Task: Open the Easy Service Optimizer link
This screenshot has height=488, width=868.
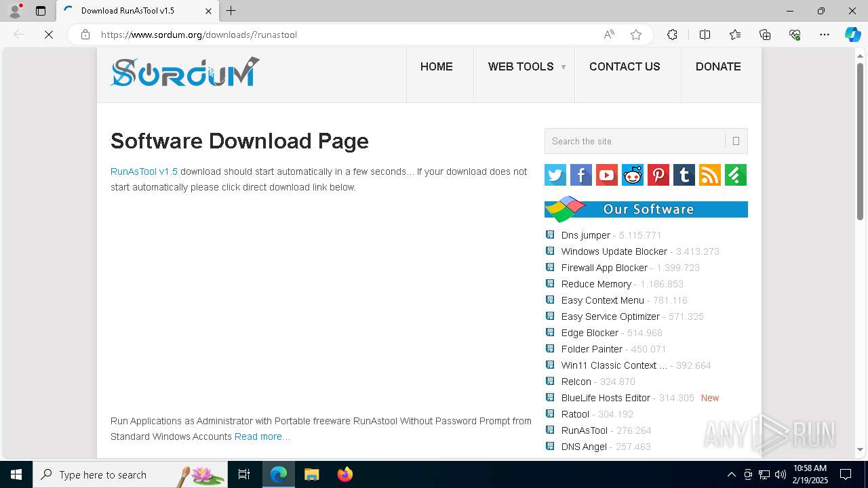Action: coord(610,317)
